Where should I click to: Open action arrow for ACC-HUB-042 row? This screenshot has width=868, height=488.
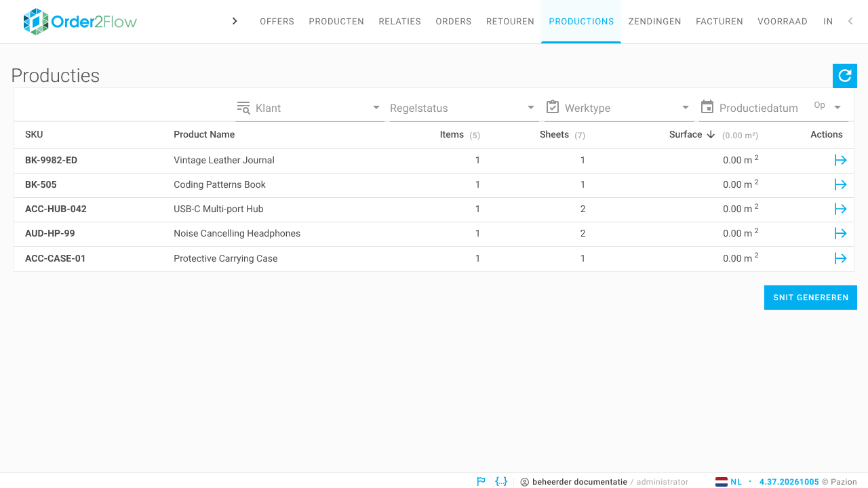click(x=840, y=209)
